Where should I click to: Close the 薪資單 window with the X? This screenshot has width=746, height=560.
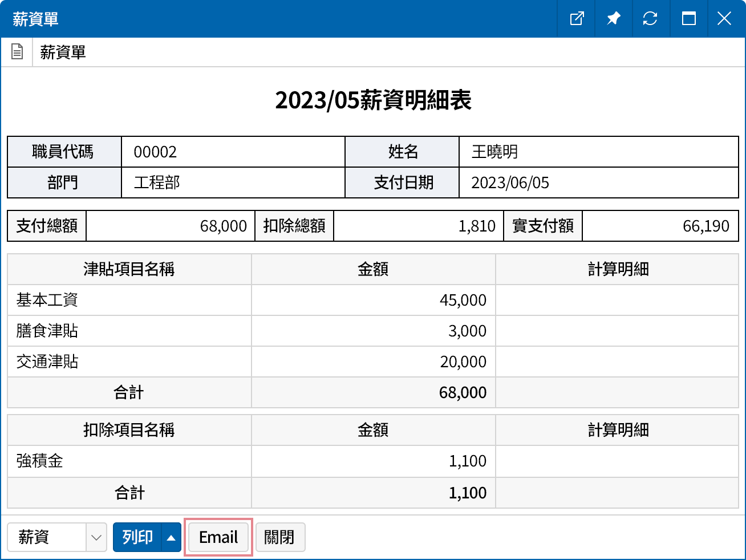724,18
